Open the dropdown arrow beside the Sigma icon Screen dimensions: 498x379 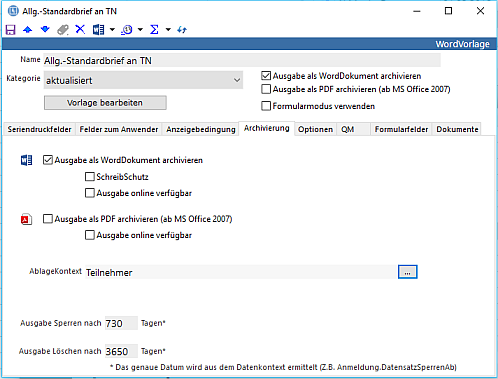pyautogui.click(x=168, y=30)
